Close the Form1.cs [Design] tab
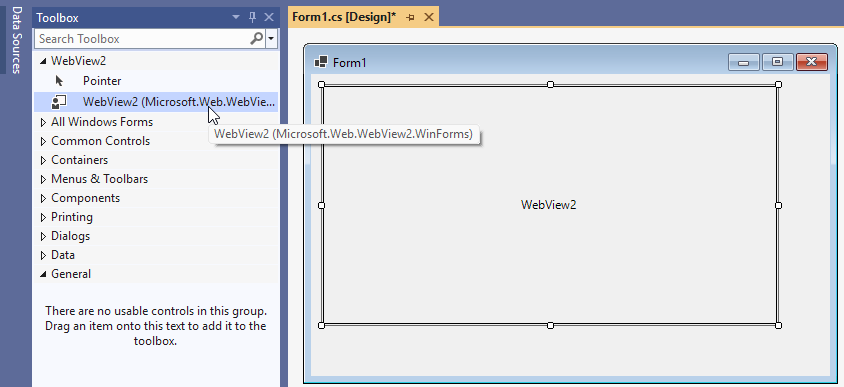 pos(429,17)
